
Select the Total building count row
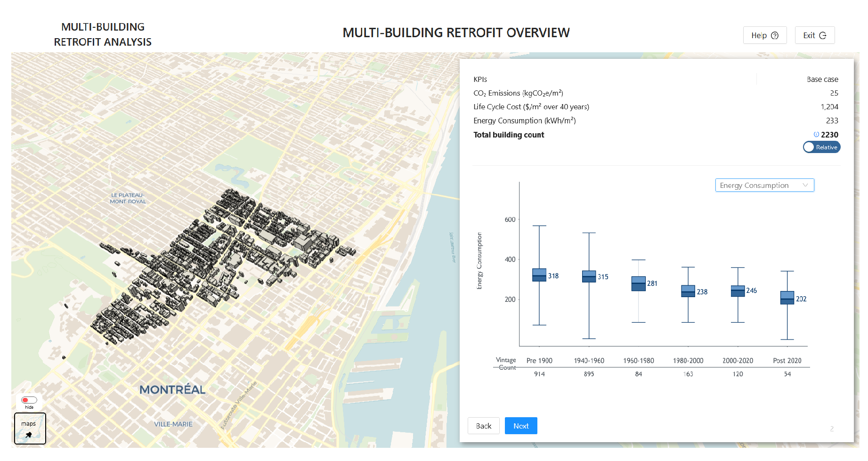point(509,135)
